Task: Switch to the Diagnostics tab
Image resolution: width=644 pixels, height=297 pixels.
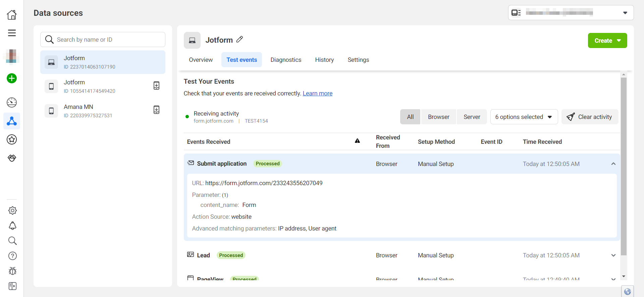Action: [x=286, y=60]
